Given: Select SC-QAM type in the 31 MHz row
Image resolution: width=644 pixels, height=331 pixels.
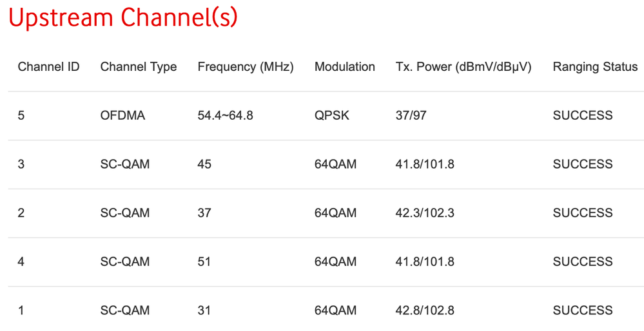Looking at the screenshot, I should coord(124,310).
